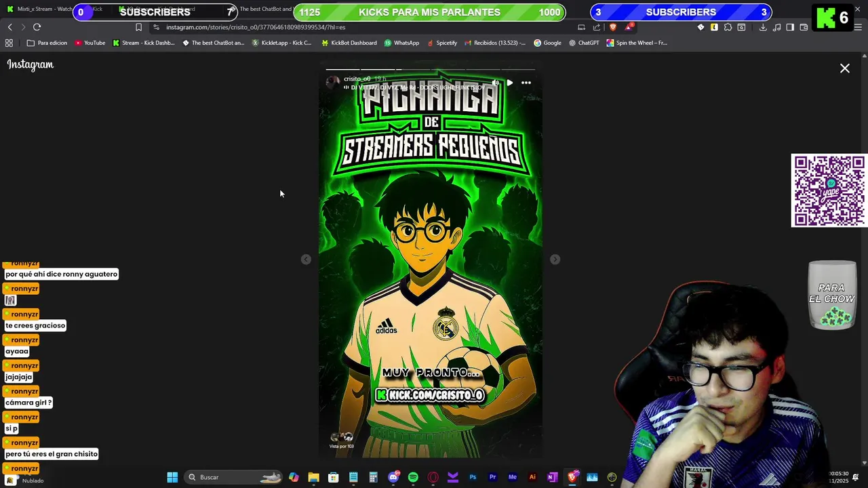Open the story three-dot options menu

(526, 83)
